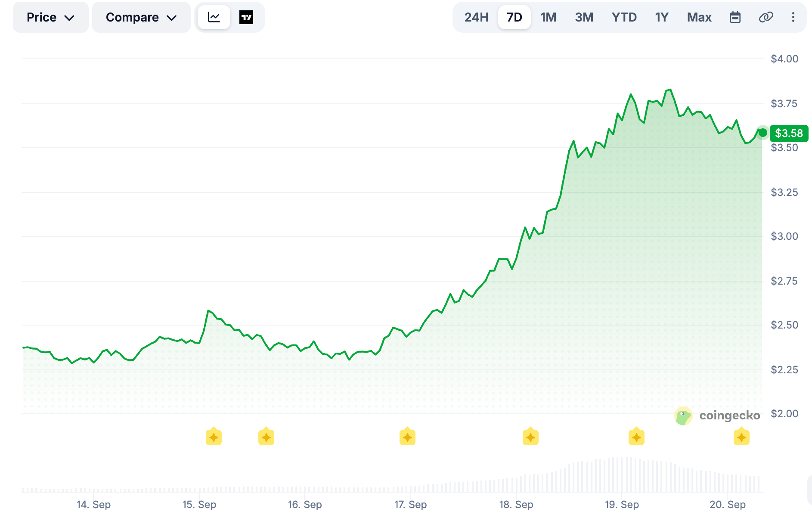The image size is (812, 515).
Task: Select the 1Y time range
Action: 662,17
